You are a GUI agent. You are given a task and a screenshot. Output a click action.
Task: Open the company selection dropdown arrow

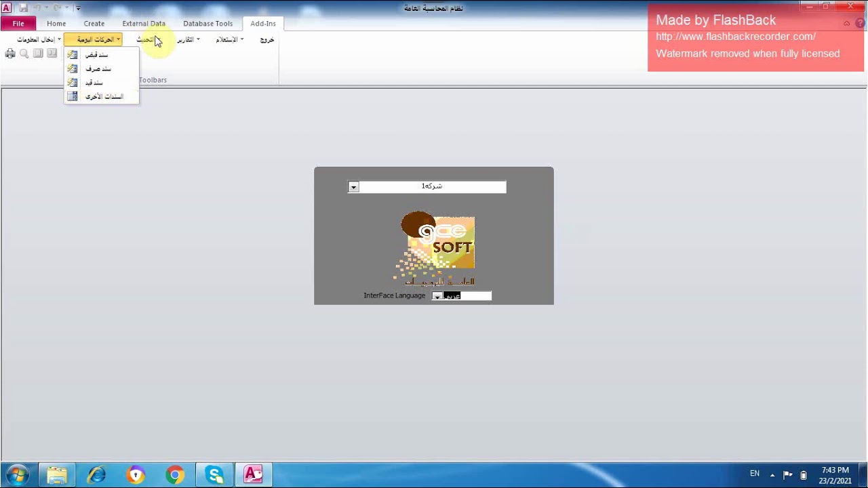click(x=353, y=187)
